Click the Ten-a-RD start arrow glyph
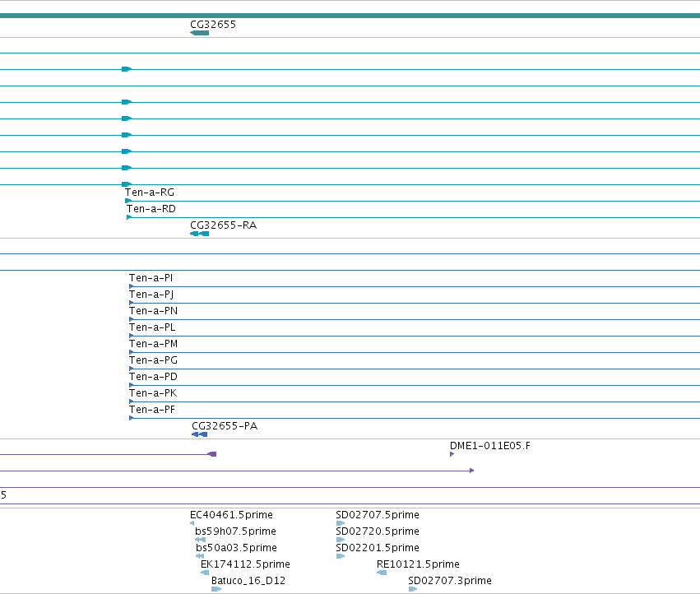Image resolution: width=700 pixels, height=594 pixels. click(x=129, y=217)
